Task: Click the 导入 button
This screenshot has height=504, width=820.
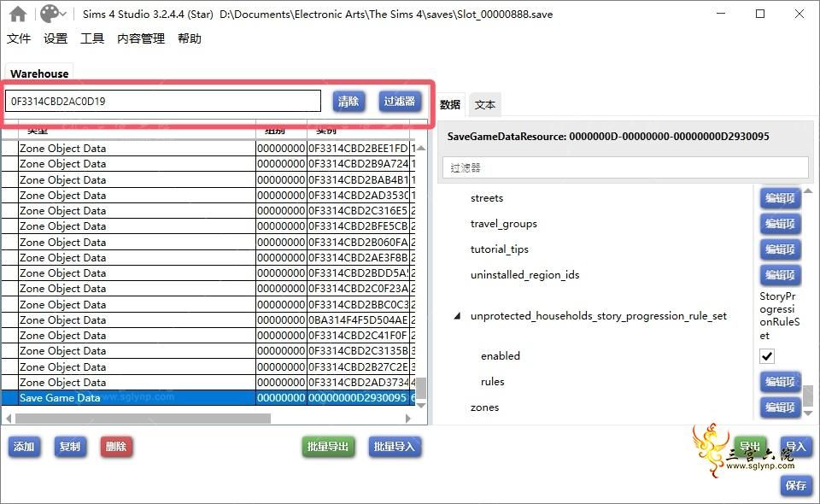Action: click(796, 447)
